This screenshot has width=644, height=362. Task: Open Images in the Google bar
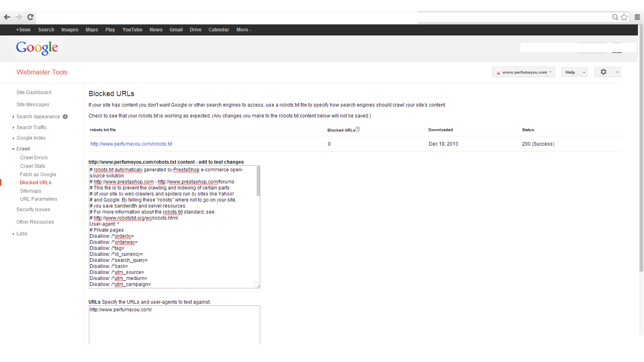coord(70,30)
